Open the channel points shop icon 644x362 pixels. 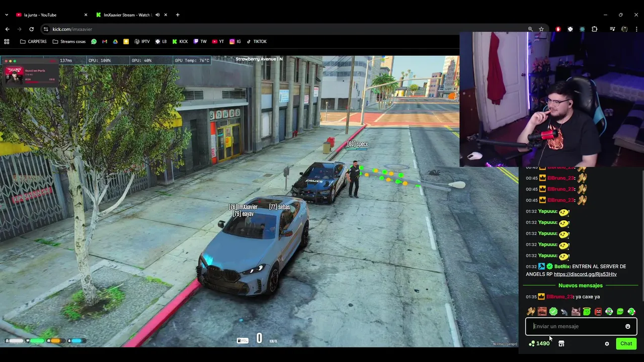point(561,343)
